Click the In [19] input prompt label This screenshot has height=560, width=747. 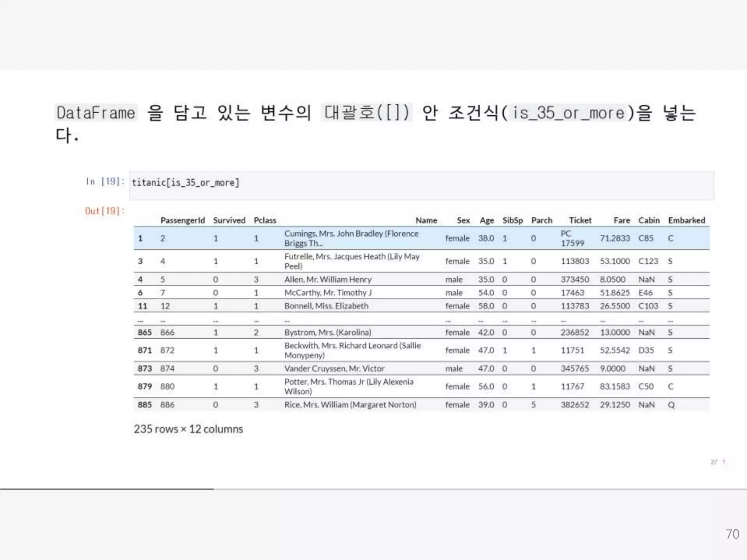(105, 181)
